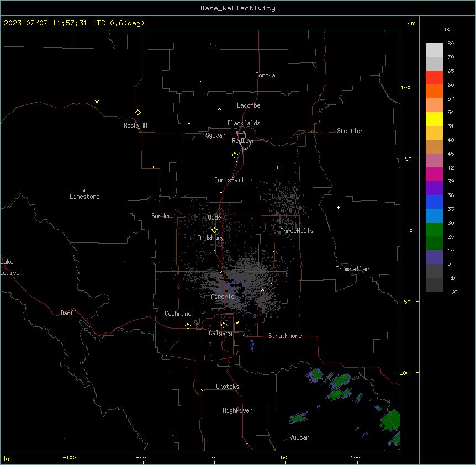The image size is (476, 465).
Task: Click the Lacombe city label
Action: click(248, 105)
